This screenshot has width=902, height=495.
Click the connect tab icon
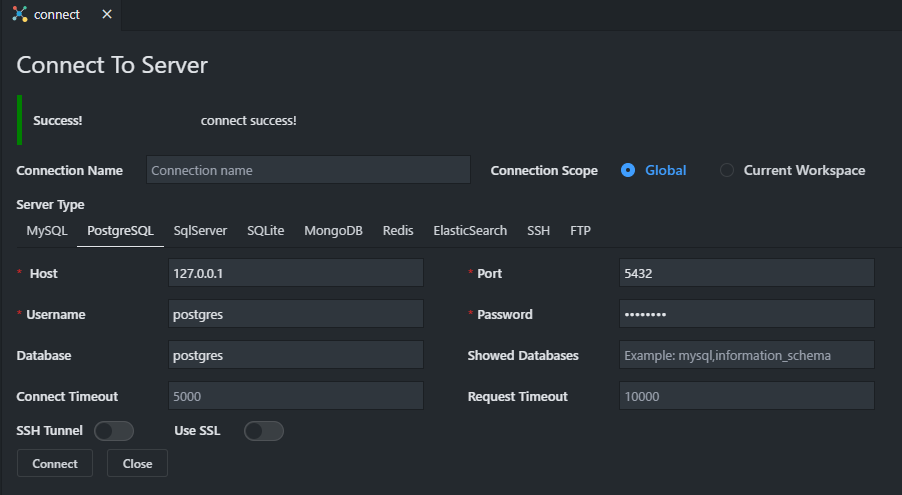click(x=20, y=15)
